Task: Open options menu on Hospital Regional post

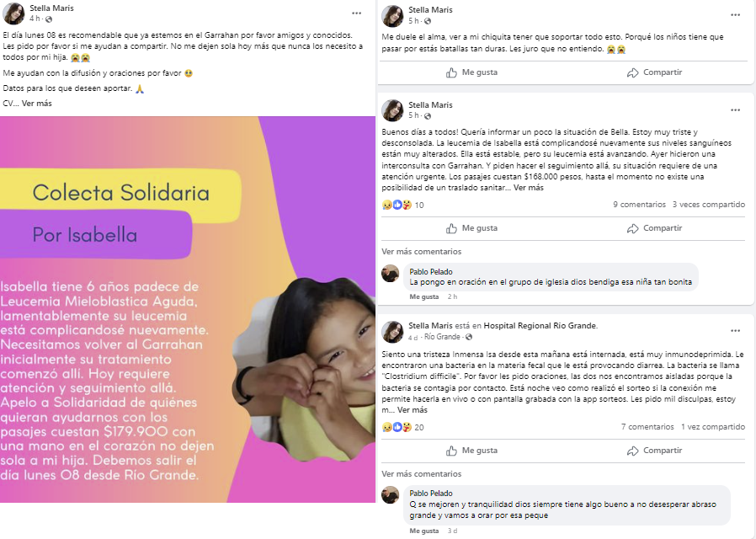Action: [x=735, y=331]
